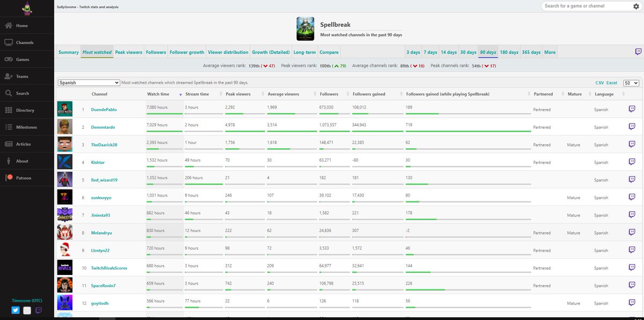The height and width of the screenshot is (320, 644).
Task: Download table as Excel
Action: pos(612,83)
